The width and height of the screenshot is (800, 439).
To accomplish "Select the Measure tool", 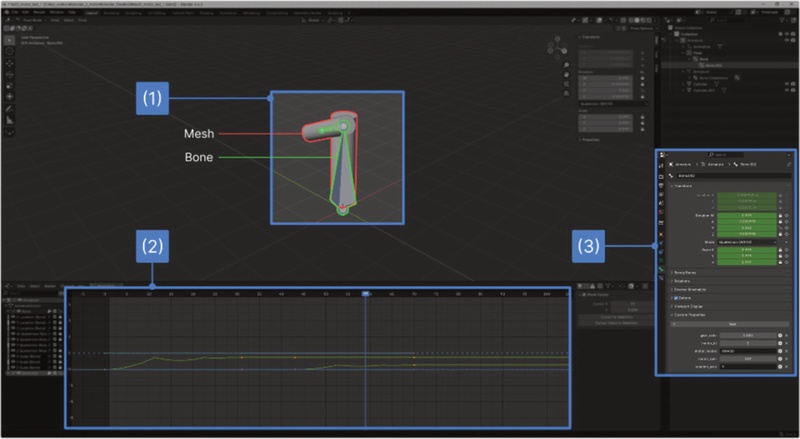I will [10, 119].
